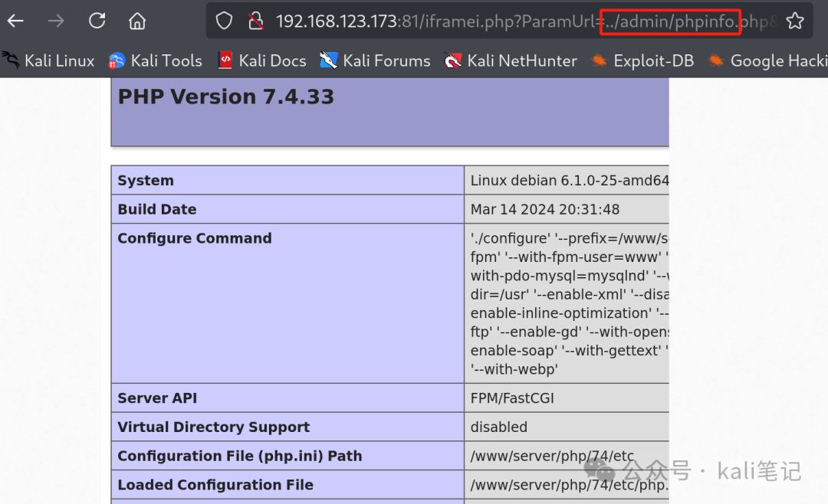Open the Kali Tools bookmark
Image resolution: width=828 pixels, height=504 pixels.
[x=155, y=61]
